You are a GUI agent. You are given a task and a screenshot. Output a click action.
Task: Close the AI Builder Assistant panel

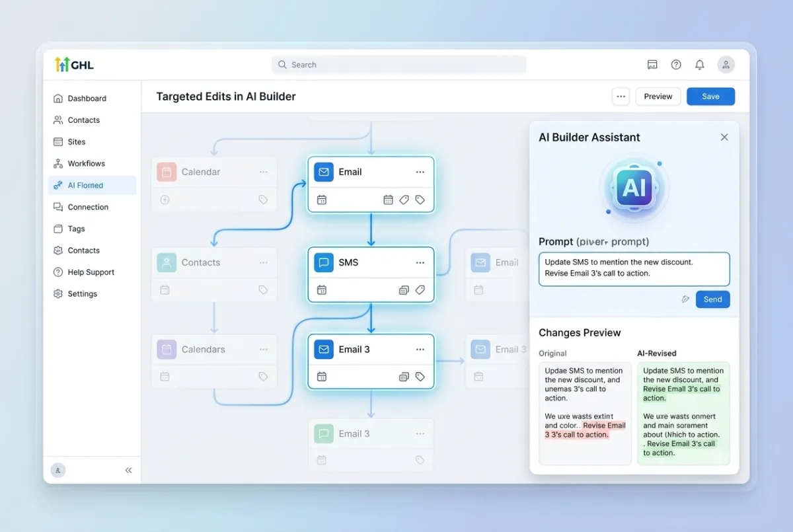click(x=724, y=137)
